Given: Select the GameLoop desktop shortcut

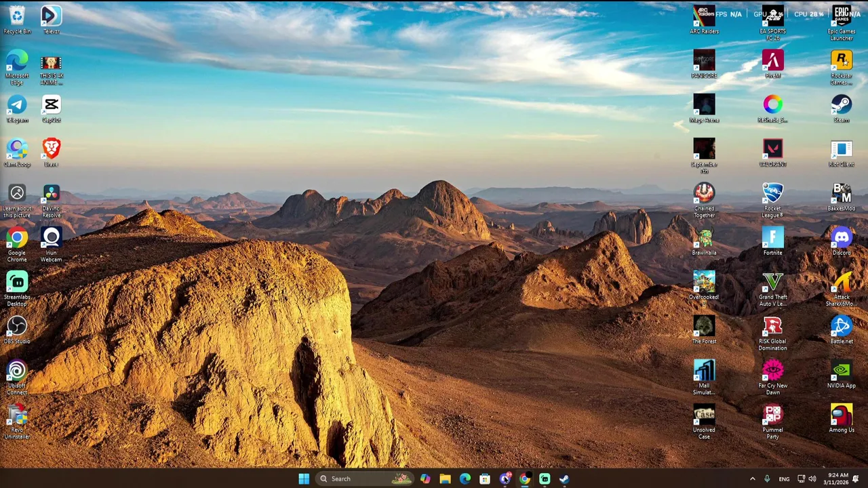Looking at the screenshot, I should click(x=17, y=152).
